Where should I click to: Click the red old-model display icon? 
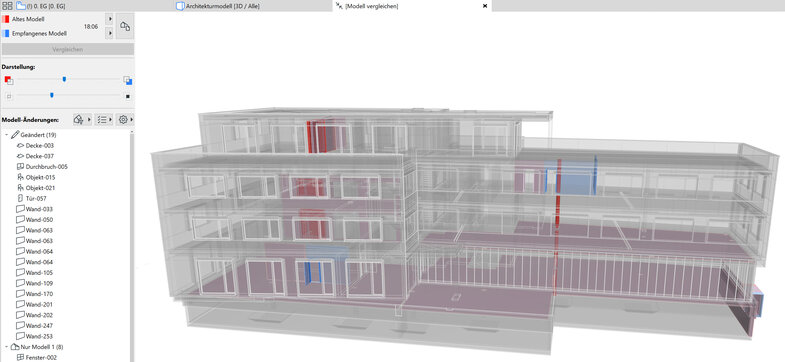point(9,80)
